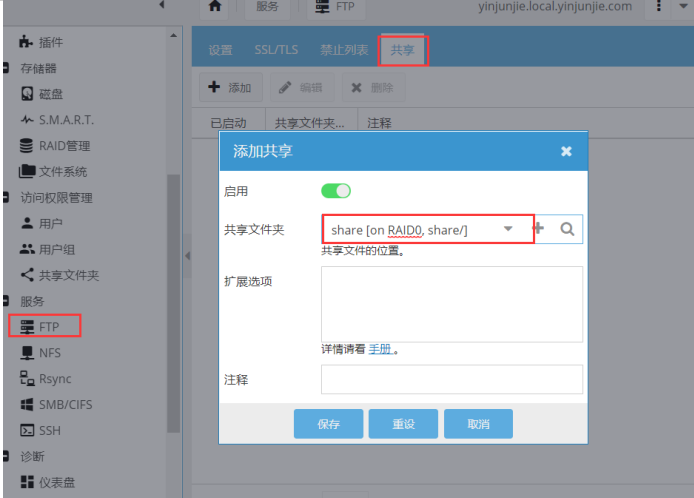Sort by the 已启动 column header
The image size is (694, 498).
coord(228,123)
